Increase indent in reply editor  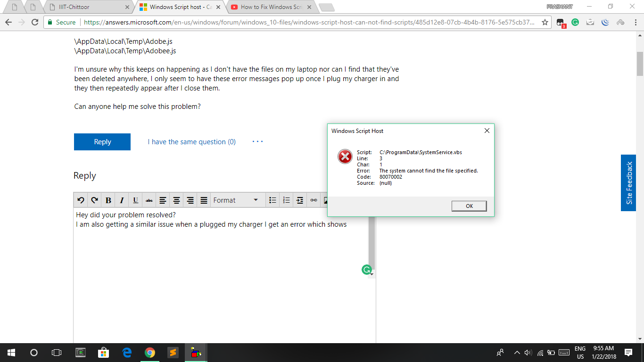pyautogui.click(x=300, y=200)
